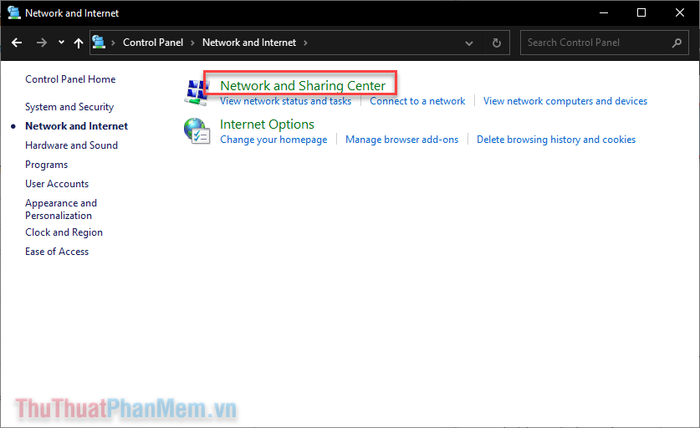Open Internet Options
Image resolution: width=700 pixels, height=428 pixels.
click(267, 124)
